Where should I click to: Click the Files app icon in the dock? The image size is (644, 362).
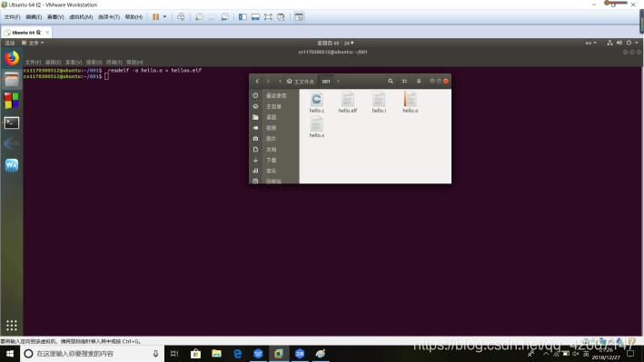coord(12,80)
